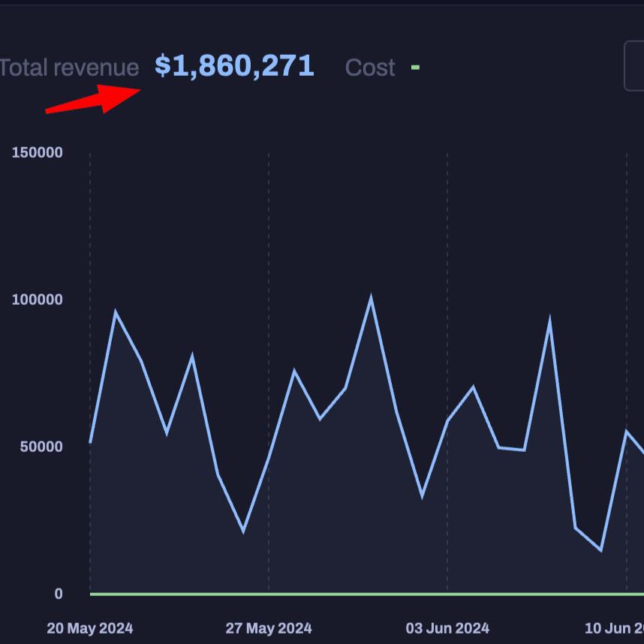The width and height of the screenshot is (644, 644).
Task: Click the 150000 y-axis label
Action: coord(37,152)
